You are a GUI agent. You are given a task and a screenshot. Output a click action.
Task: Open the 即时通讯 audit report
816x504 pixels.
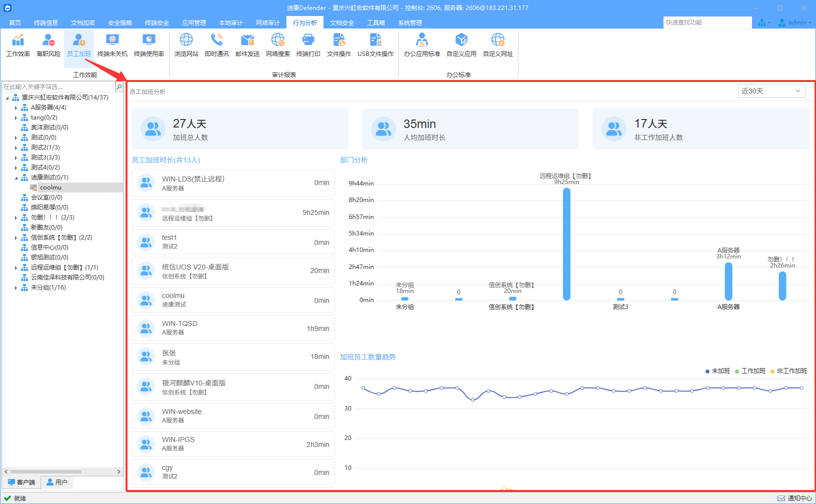point(217,45)
